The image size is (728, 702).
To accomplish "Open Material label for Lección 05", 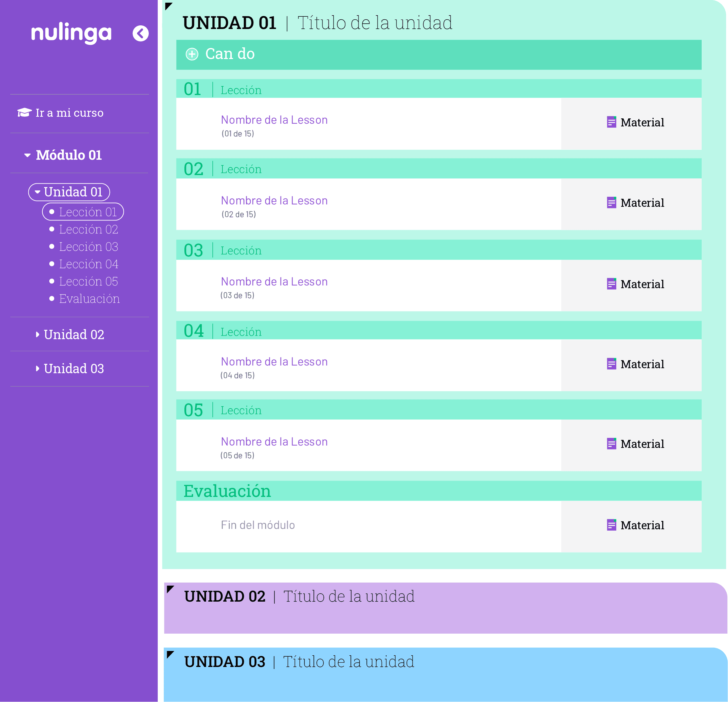I will [642, 444].
